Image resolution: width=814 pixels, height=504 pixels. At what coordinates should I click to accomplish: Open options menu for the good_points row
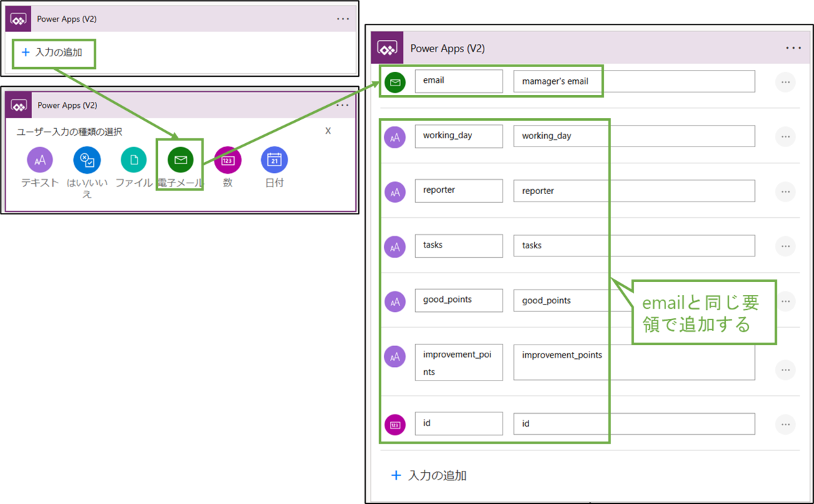tap(785, 301)
